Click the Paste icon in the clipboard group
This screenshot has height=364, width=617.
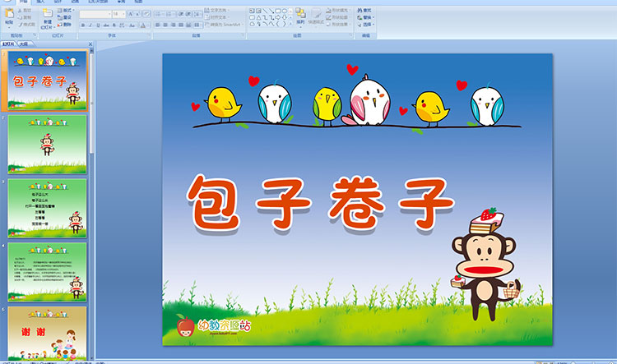coord(8,15)
